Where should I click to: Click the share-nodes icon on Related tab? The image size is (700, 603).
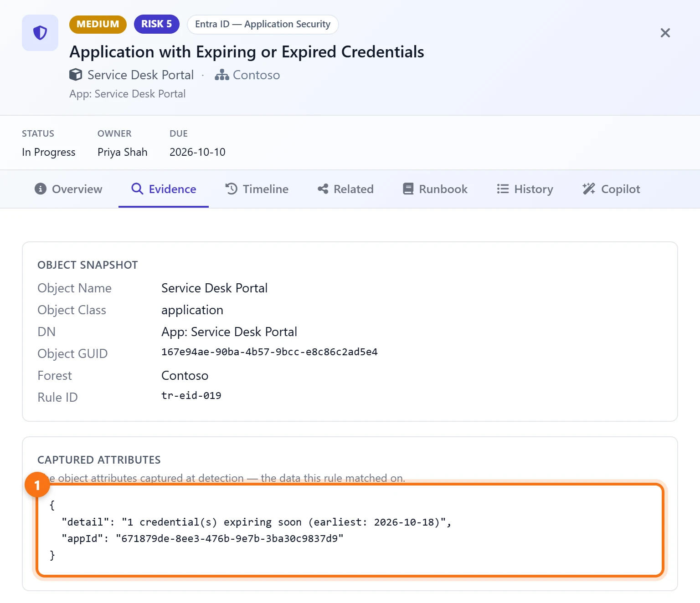323,189
